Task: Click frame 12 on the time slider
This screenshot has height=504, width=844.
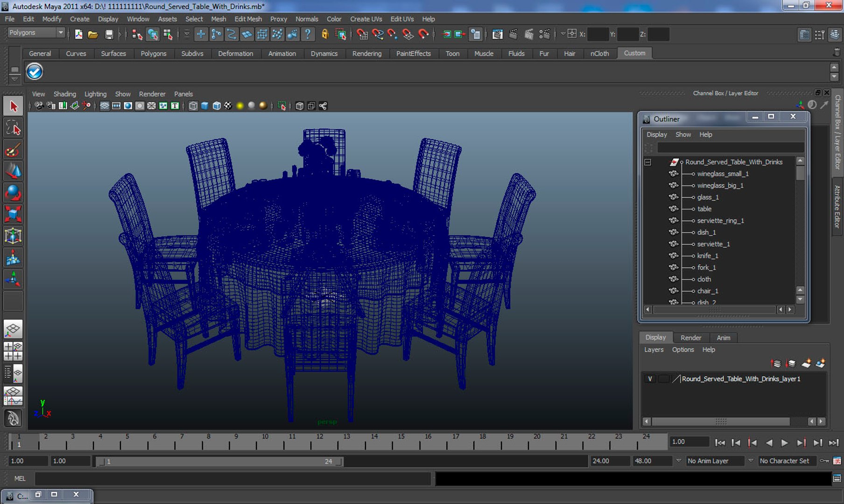Action: point(320,441)
